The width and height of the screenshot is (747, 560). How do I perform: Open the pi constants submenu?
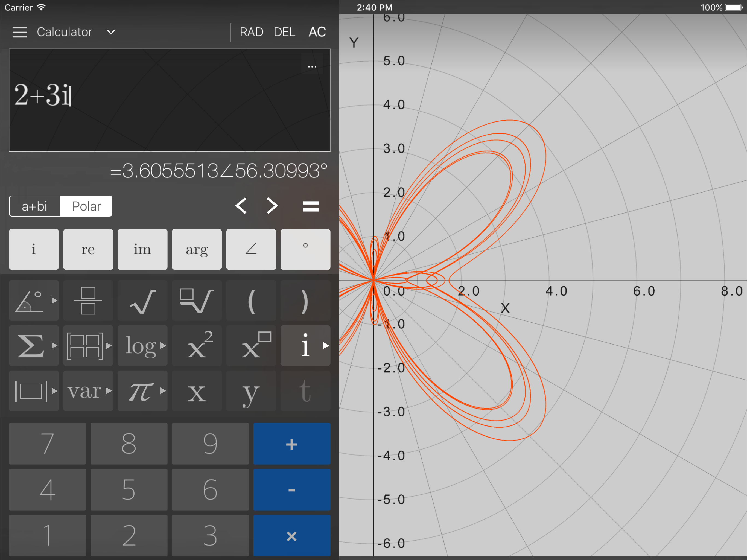pyautogui.click(x=142, y=391)
